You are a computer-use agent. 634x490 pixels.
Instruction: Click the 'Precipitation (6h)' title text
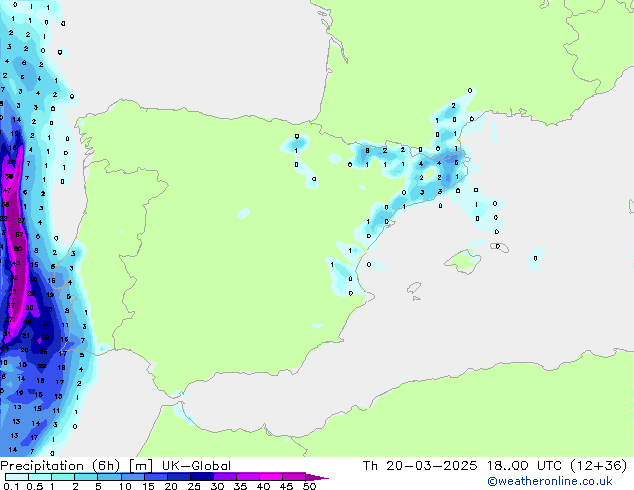tap(60, 466)
